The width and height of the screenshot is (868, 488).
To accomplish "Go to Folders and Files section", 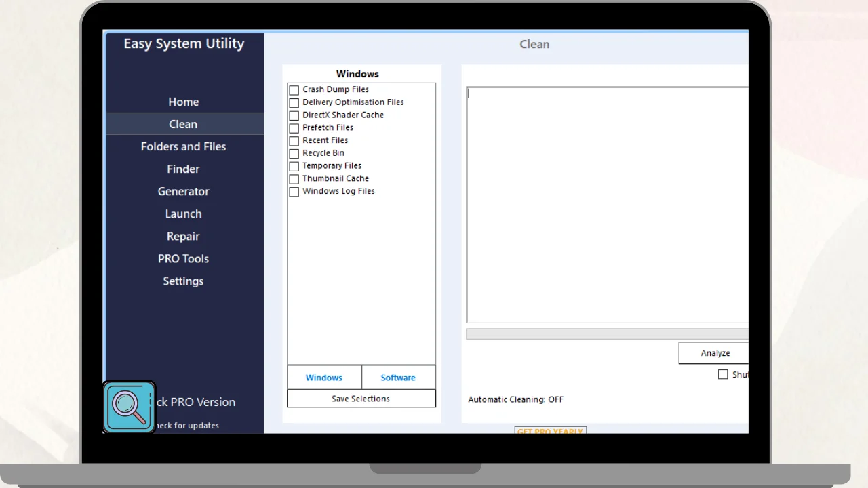I will [x=184, y=146].
